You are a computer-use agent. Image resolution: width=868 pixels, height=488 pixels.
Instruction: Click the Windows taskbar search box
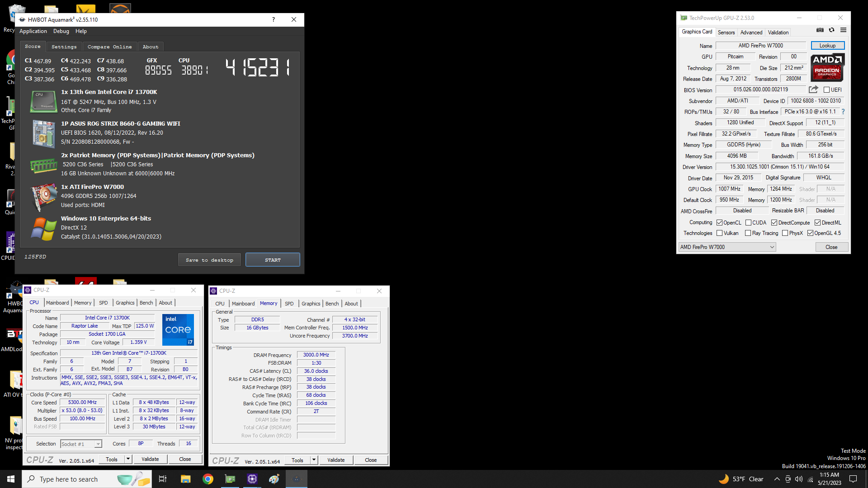[x=86, y=479]
